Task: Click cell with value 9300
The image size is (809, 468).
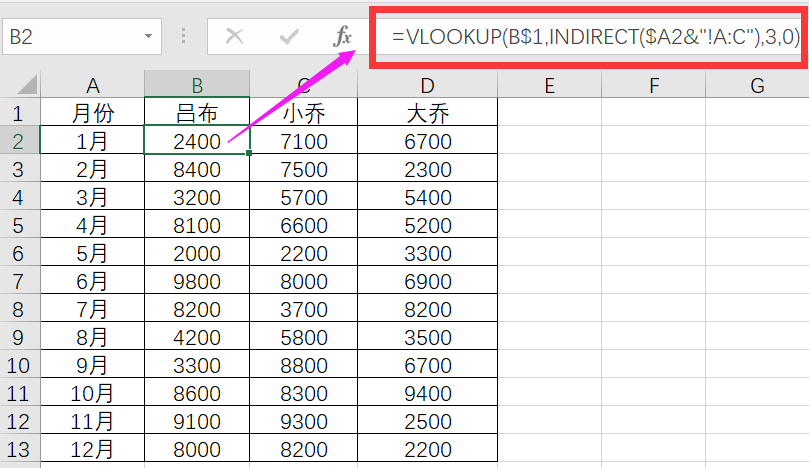Action: (x=303, y=422)
